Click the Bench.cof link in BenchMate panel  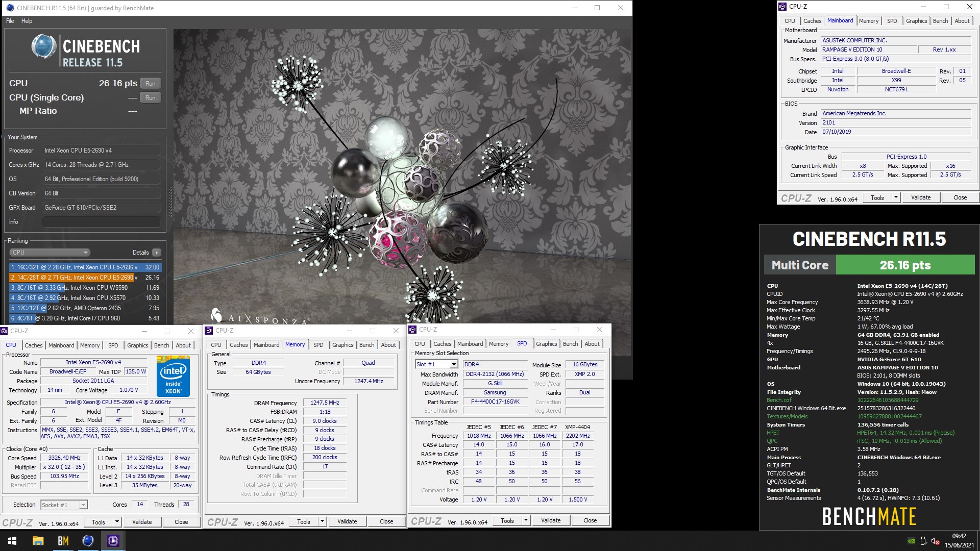pos(779,400)
